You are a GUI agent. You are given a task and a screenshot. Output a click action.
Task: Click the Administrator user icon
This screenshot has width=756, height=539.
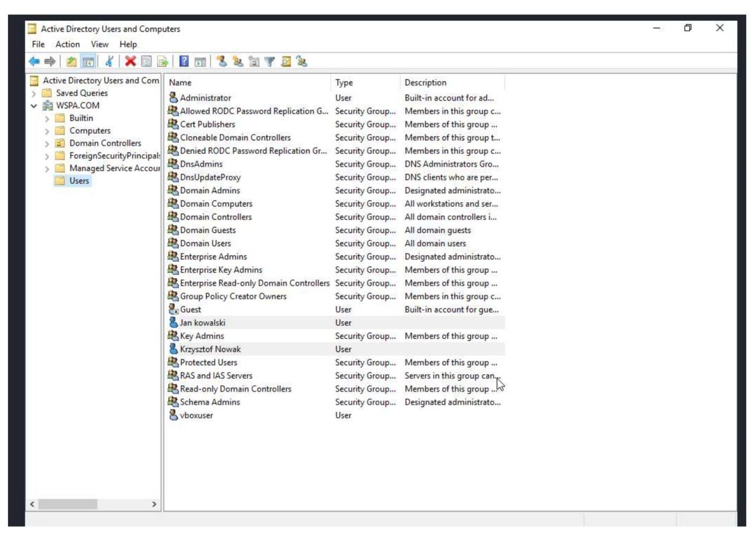(x=173, y=97)
